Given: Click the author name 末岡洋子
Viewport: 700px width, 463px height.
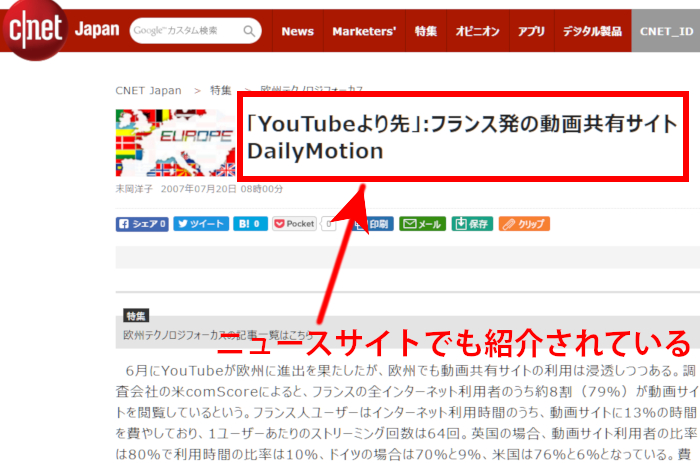Looking at the screenshot, I should click(x=134, y=189).
